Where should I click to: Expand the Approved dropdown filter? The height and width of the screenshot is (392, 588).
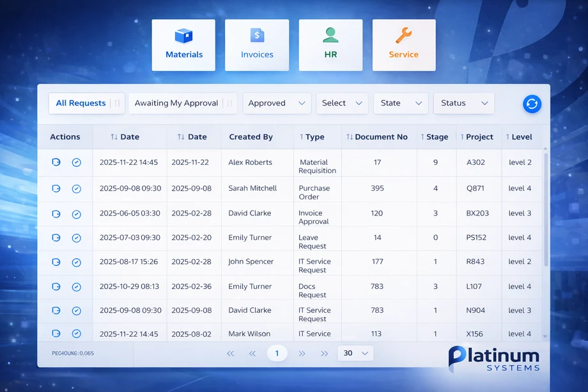point(277,103)
